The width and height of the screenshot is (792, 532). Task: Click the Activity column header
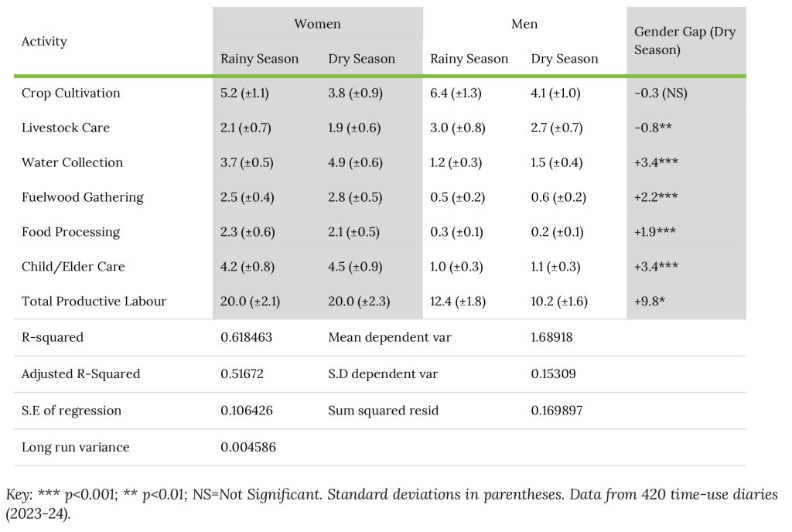[x=44, y=42]
